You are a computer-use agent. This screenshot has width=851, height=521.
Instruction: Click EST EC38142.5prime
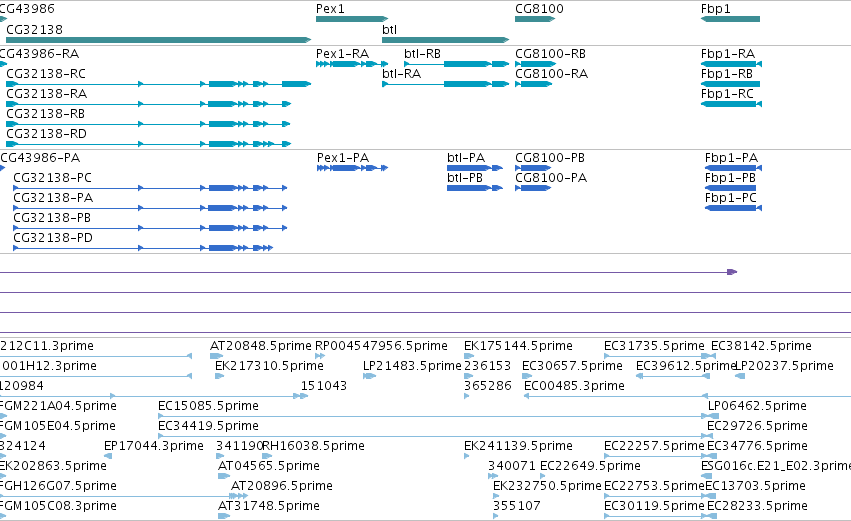(761, 346)
